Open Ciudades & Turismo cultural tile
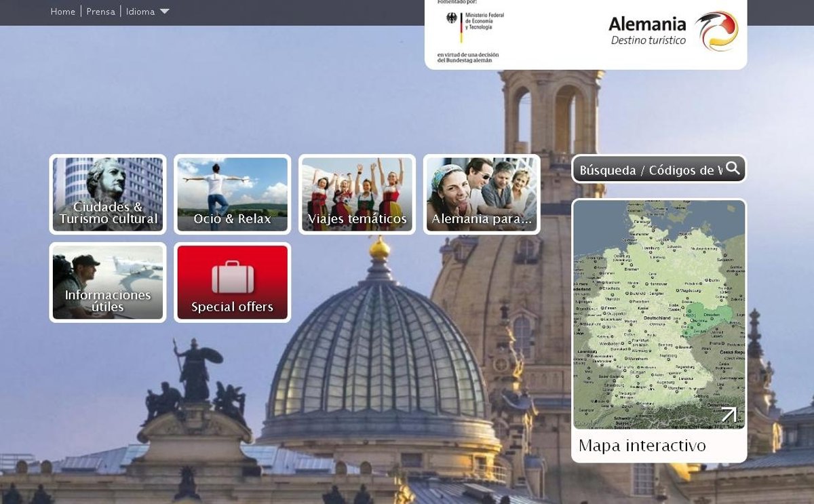 108,195
